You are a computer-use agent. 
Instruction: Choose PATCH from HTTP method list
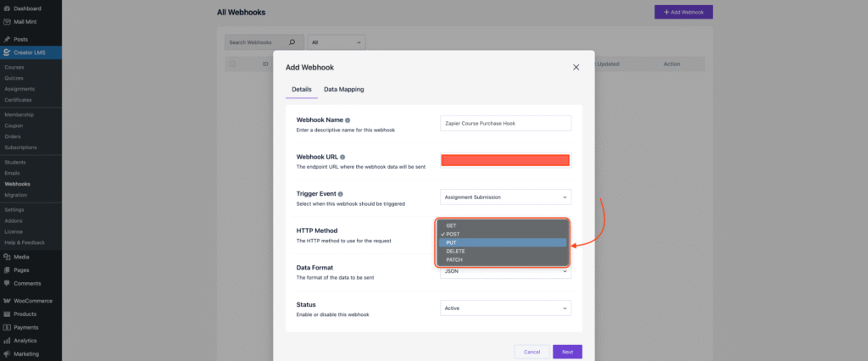coord(503,259)
